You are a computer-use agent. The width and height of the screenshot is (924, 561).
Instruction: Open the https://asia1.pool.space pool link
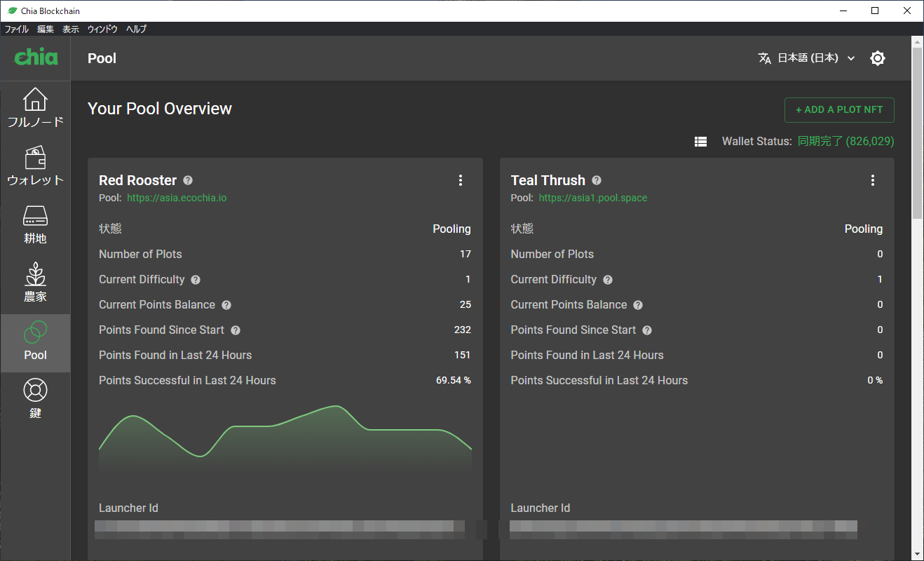tap(593, 198)
